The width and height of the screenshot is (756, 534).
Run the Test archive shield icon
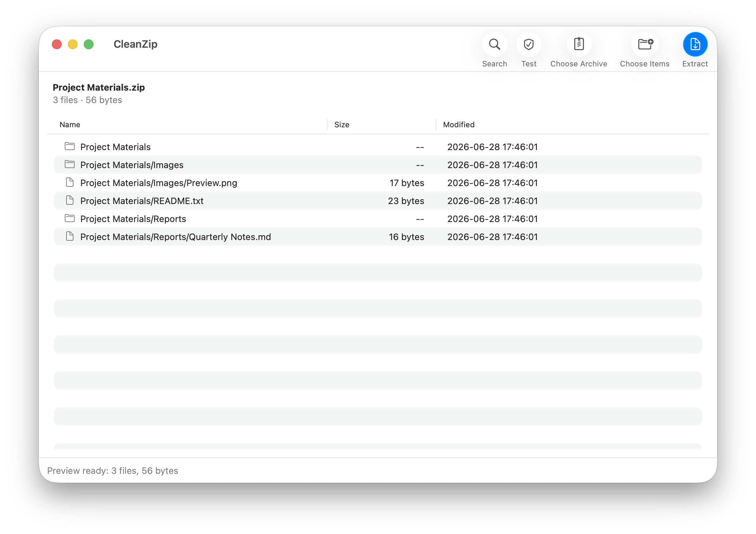point(529,44)
